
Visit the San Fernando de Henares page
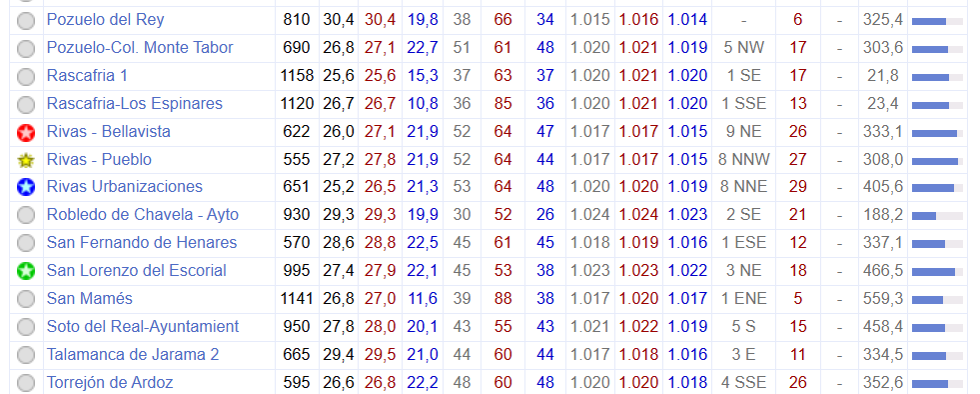coord(142,242)
